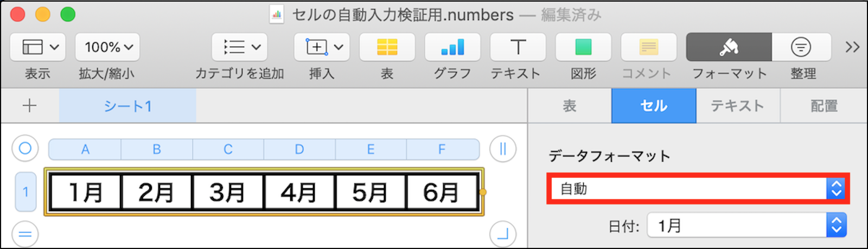Viewport: 868px width, 249px height.
Task: Click the 整理 (organize) toolbar icon
Action: click(x=801, y=48)
